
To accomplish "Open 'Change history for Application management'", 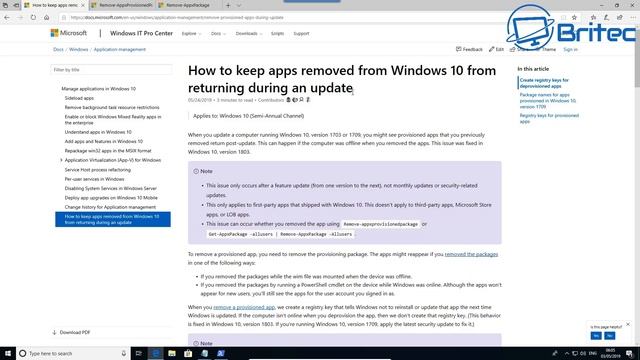I will (110, 207).
